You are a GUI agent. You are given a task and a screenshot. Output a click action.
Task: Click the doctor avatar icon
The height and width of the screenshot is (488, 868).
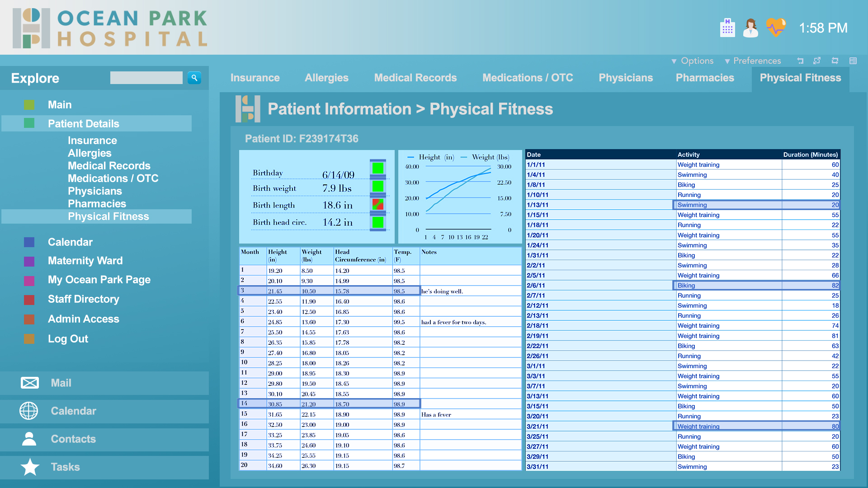tap(750, 28)
